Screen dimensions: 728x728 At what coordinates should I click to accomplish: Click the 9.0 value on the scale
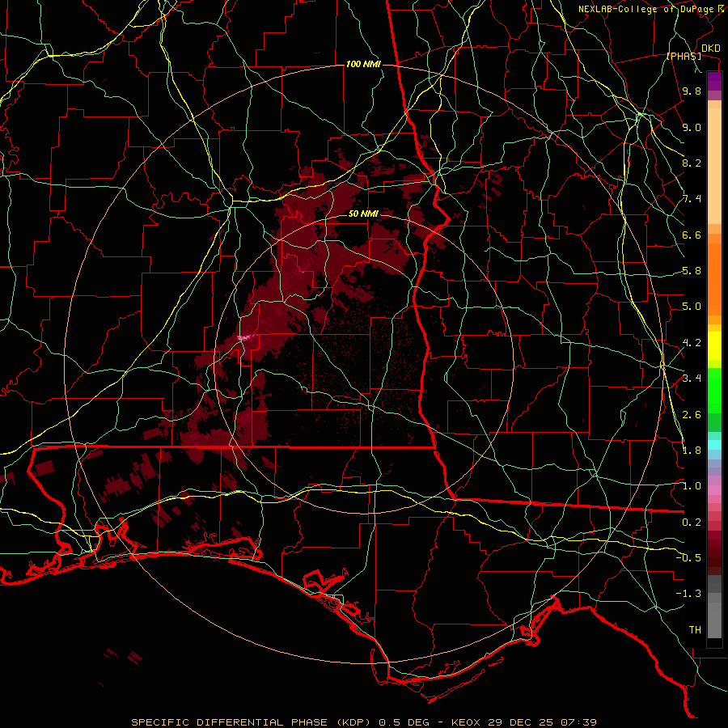(692, 128)
